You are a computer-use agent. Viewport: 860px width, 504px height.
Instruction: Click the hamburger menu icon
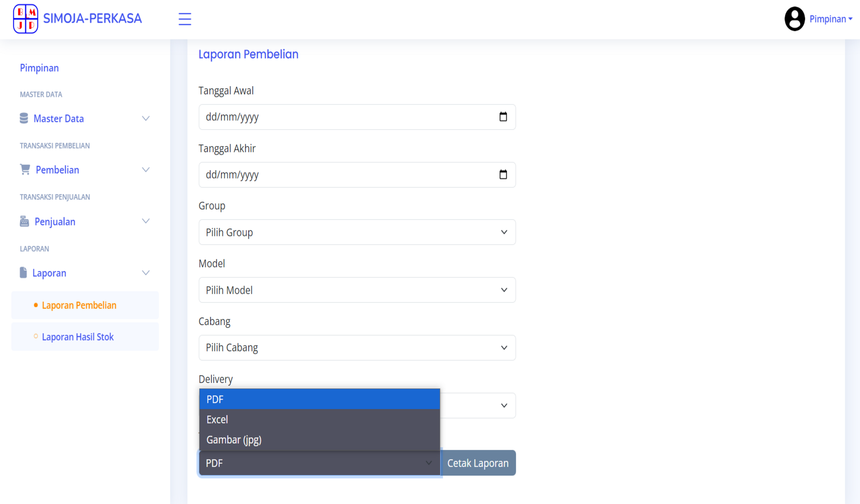point(185,19)
